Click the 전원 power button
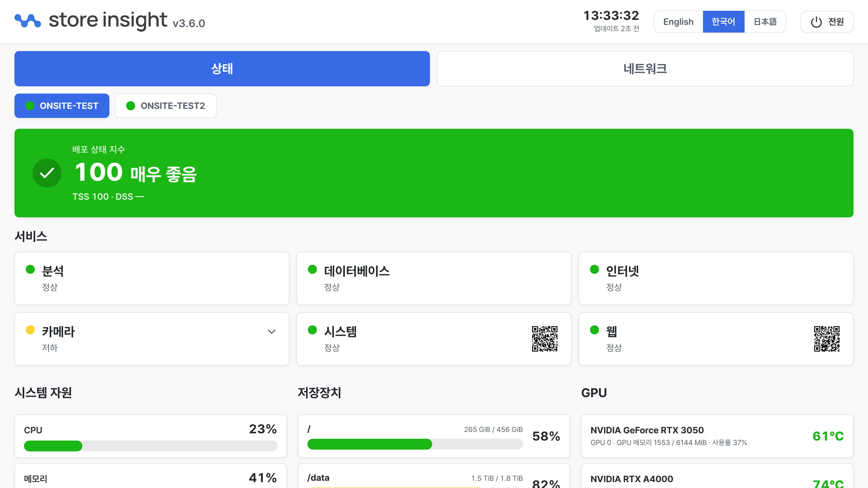The height and width of the screenshot is (488, 868). (x=827, y=22)
